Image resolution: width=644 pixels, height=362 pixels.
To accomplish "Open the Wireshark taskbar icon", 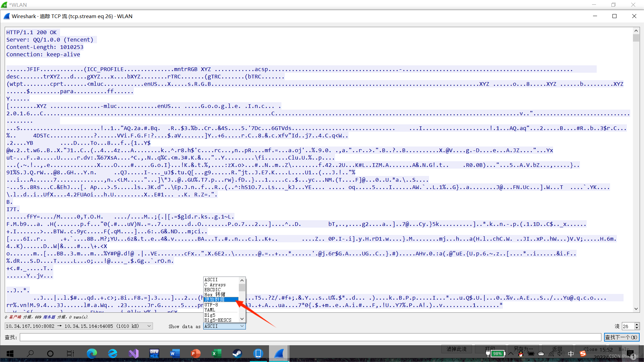I will (x=279, y=353).
